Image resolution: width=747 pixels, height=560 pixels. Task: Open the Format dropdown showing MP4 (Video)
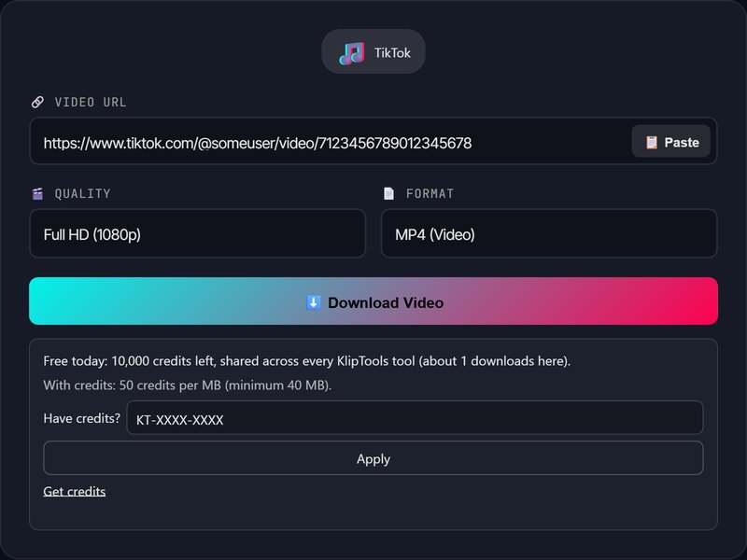tap(549, 233)
